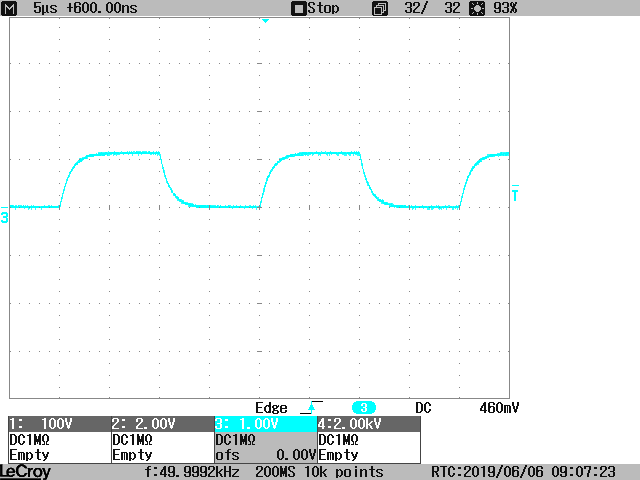Click the 32/ 32 acquisition count
The image size is (640, 480).
point(432,8)
